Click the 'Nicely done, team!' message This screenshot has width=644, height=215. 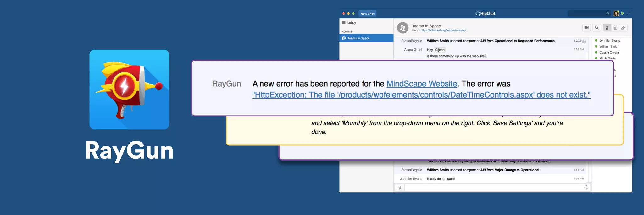tap(441, 179)
